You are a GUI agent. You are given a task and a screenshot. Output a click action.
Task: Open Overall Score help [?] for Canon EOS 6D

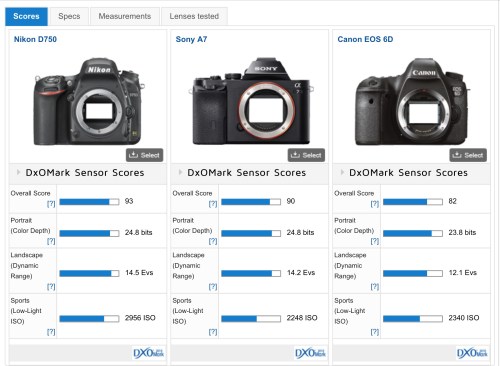coord(375,204)
